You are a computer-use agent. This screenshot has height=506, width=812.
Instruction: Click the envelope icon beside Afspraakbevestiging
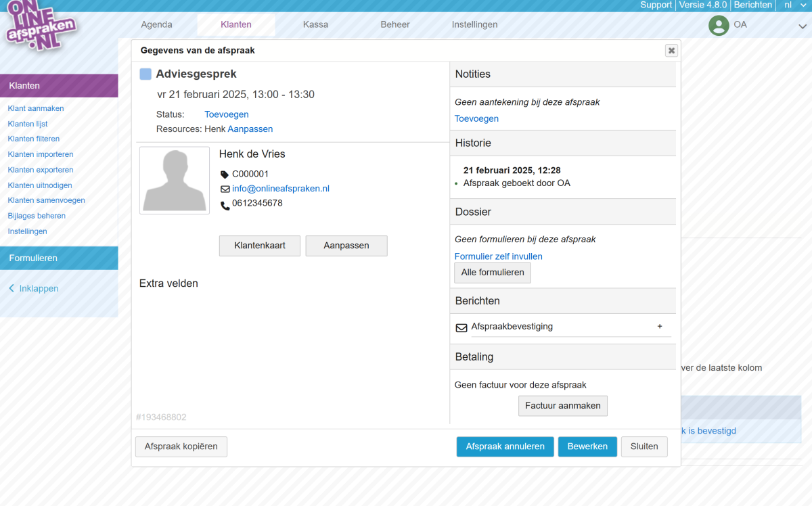(461, 327)
